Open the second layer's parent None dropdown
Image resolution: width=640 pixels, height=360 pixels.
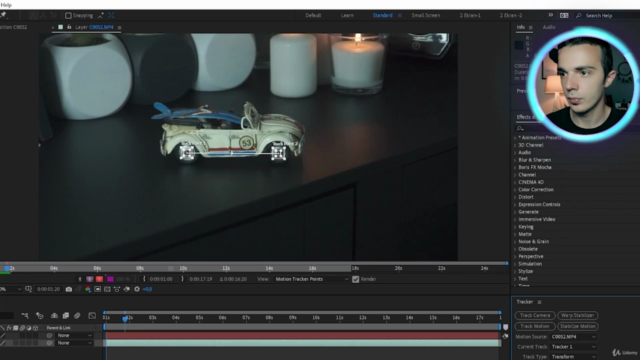[74, 343]
